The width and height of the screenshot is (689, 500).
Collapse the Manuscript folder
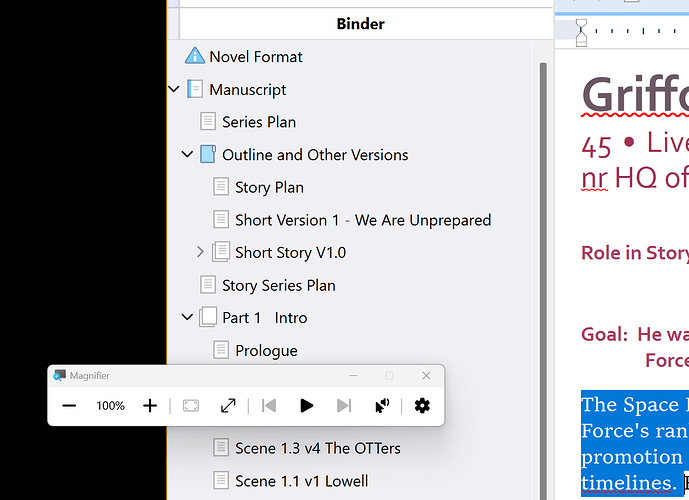click(174, 90)
